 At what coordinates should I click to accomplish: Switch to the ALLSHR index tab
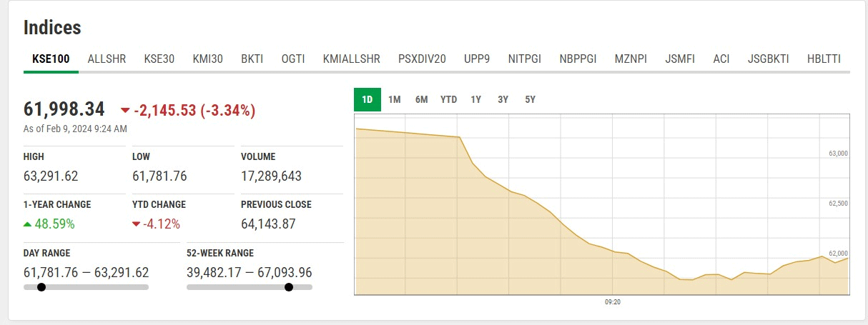coord(107,59)
